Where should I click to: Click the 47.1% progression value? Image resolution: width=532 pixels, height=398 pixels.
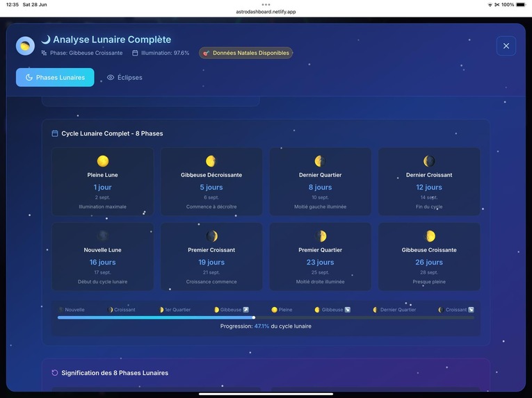tap(261, 326)
